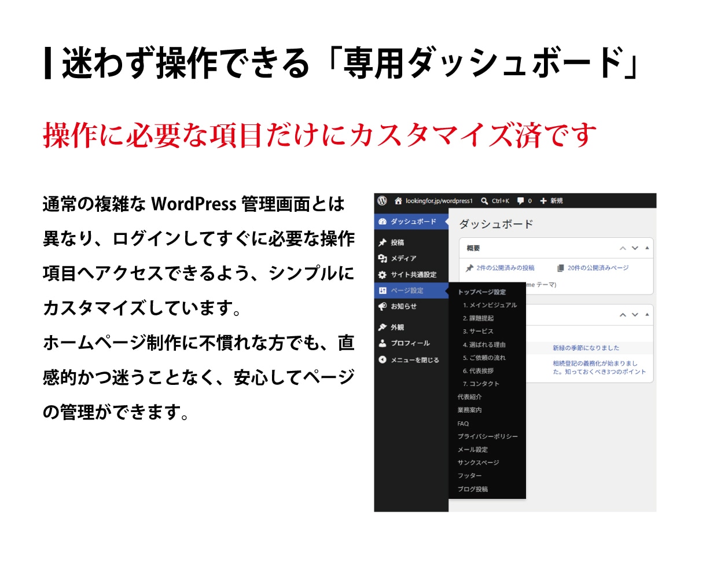The image size is (706, 588).
Task: Select 7. コンタクト submenu entry
Action: point(481,384)
